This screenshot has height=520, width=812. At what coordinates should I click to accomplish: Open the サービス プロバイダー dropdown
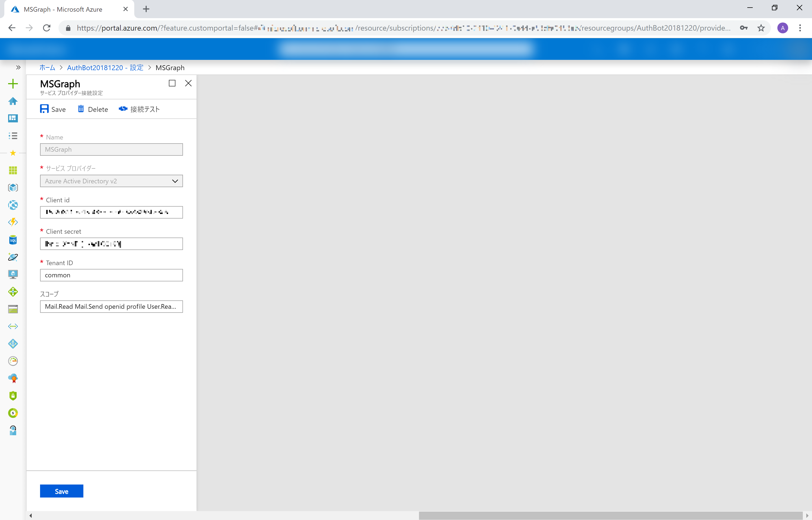coord(111,181)
